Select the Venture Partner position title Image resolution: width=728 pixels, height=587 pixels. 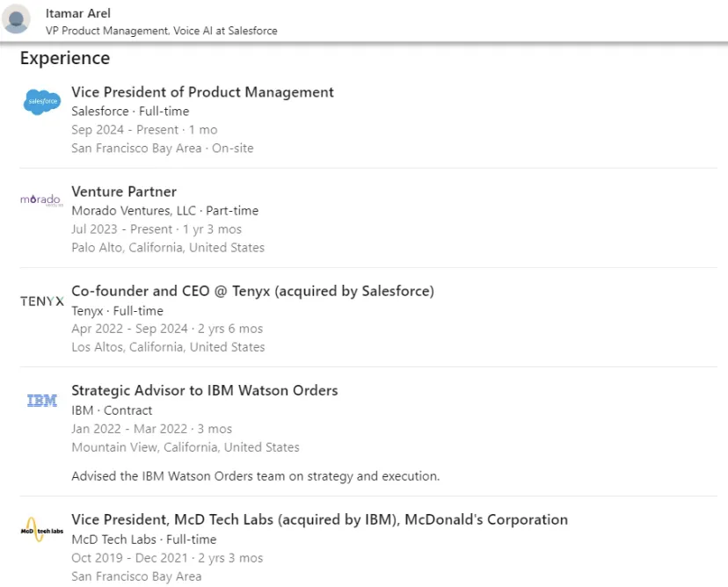(x=124, y=192)
